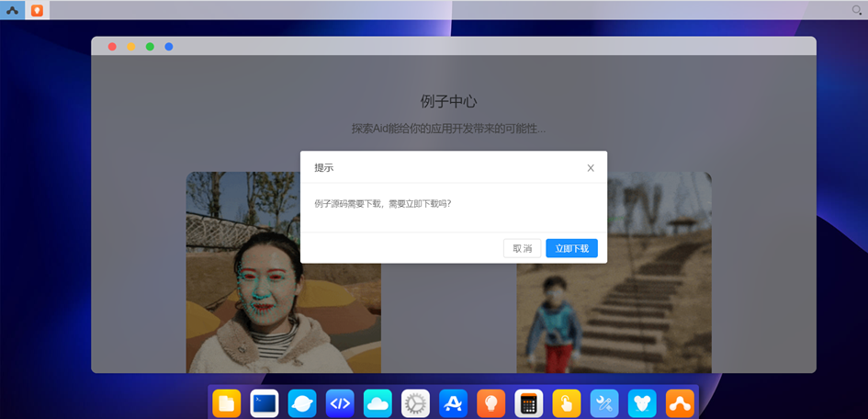
Task: Click the 提示 dialog title
Action: 324,168
